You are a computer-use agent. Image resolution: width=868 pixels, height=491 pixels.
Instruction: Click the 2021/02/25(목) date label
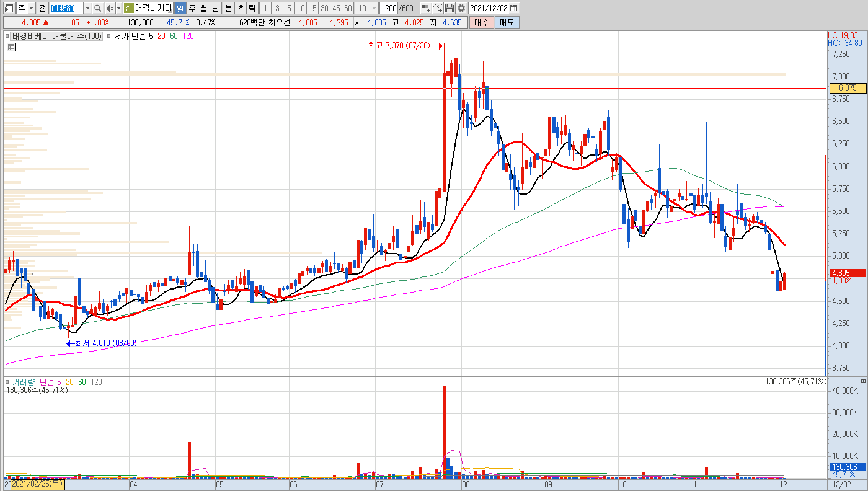pos(37,484)
